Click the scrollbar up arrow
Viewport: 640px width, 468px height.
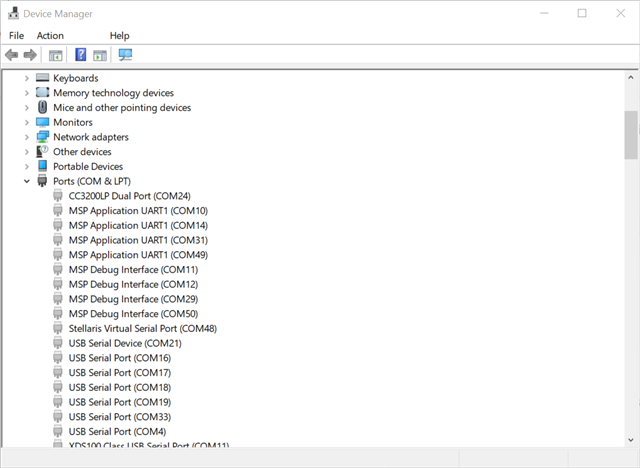pyautogui.click(x=631, y=77)
